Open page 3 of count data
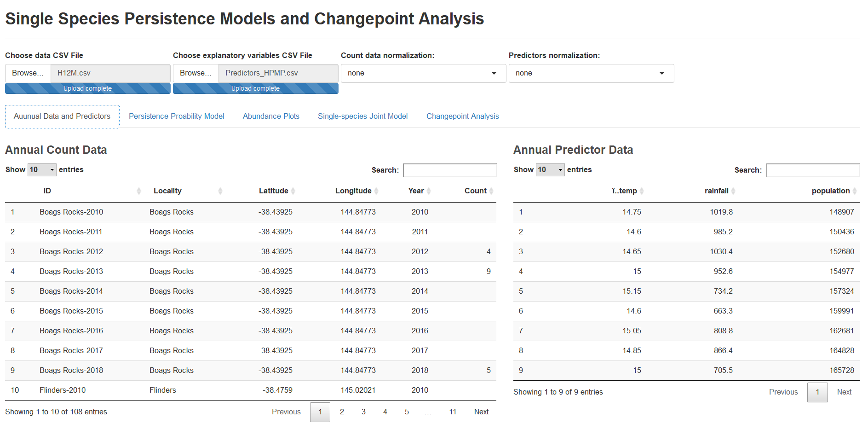Screen dimensions: 868x424 363,412
